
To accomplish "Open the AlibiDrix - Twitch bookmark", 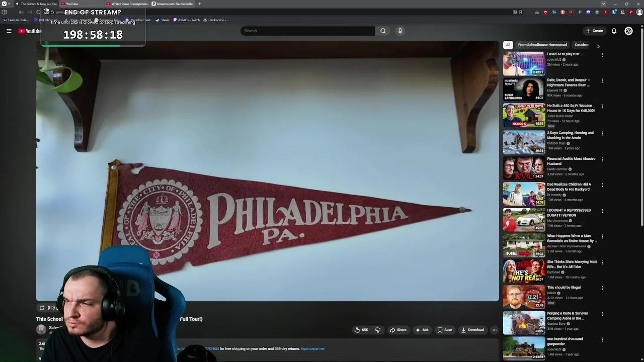I will pyautogui.click(x=187, y=20).
